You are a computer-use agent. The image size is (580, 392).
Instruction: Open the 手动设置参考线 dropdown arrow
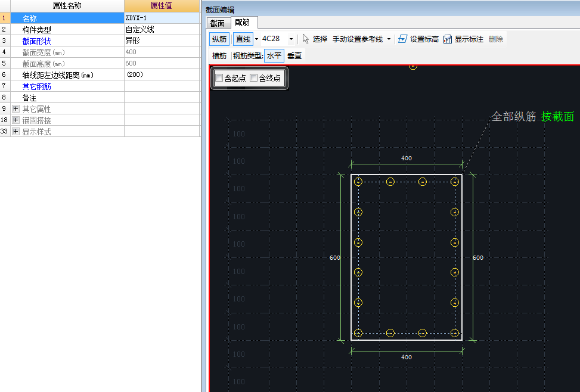click(389, 39)
